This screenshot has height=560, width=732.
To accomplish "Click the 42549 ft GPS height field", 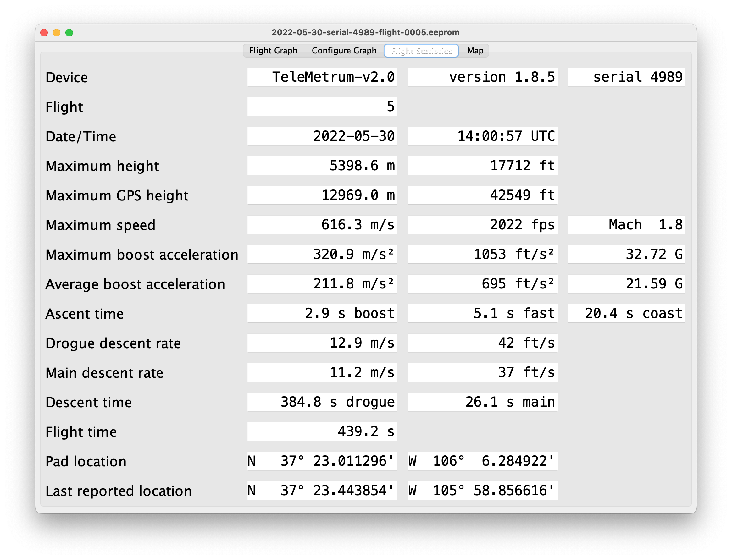I will pyautogui.click(x=482, y=195).
